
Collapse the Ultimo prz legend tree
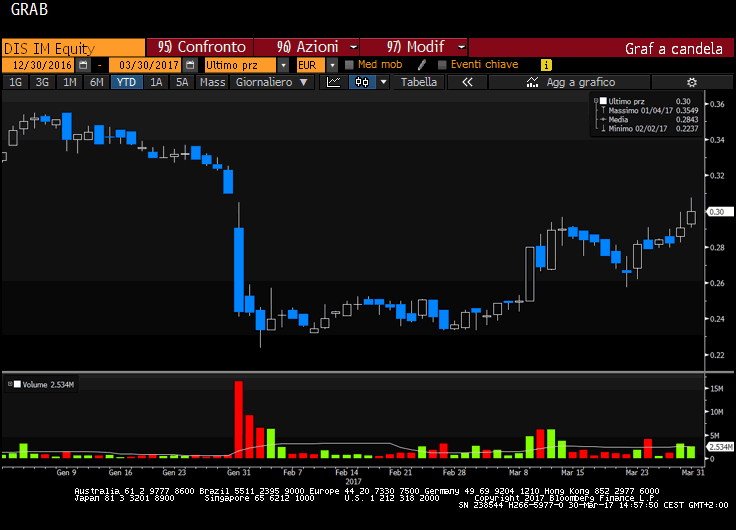[x=596, y=101]
